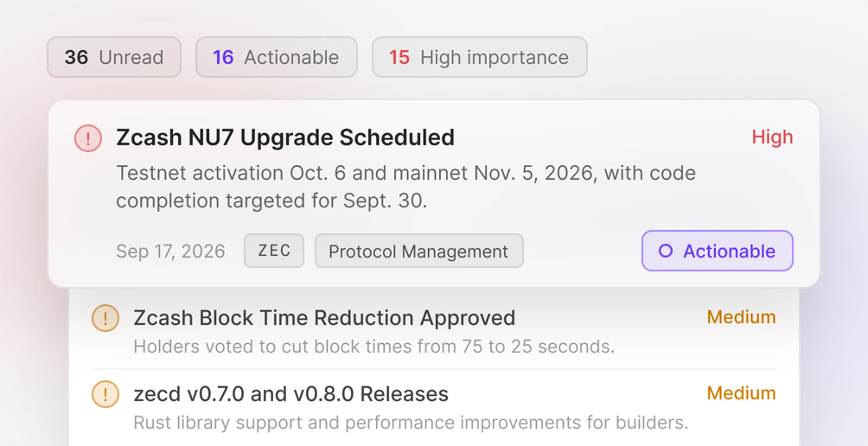Click the orange alert icon beside zecd Releases

pos(105,394)
